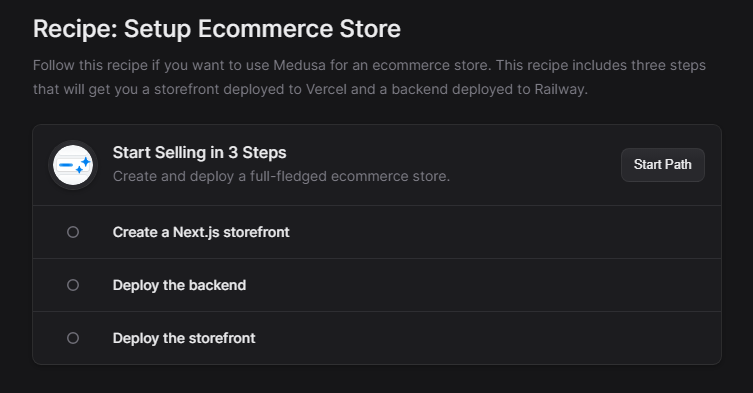Screen dimensions: 753x393
Task: Click the Recipe: Setup Ecommerce Store heading
Action: [x=217, y=28]
